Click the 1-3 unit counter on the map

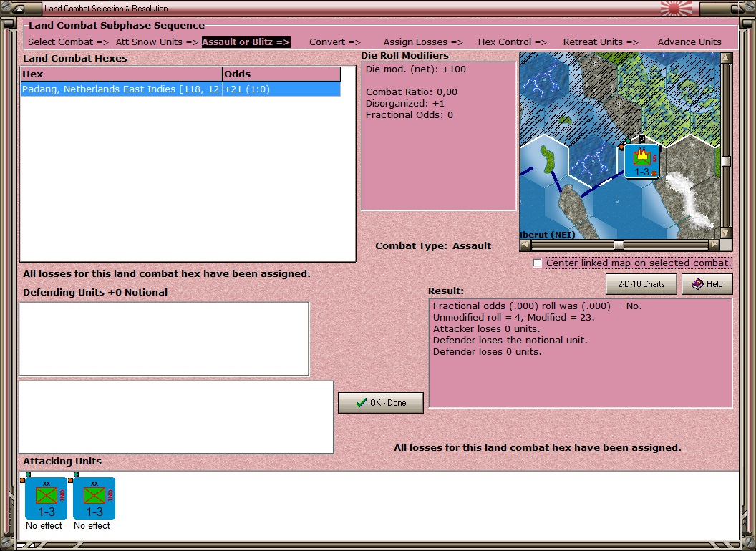click(641, 161)
